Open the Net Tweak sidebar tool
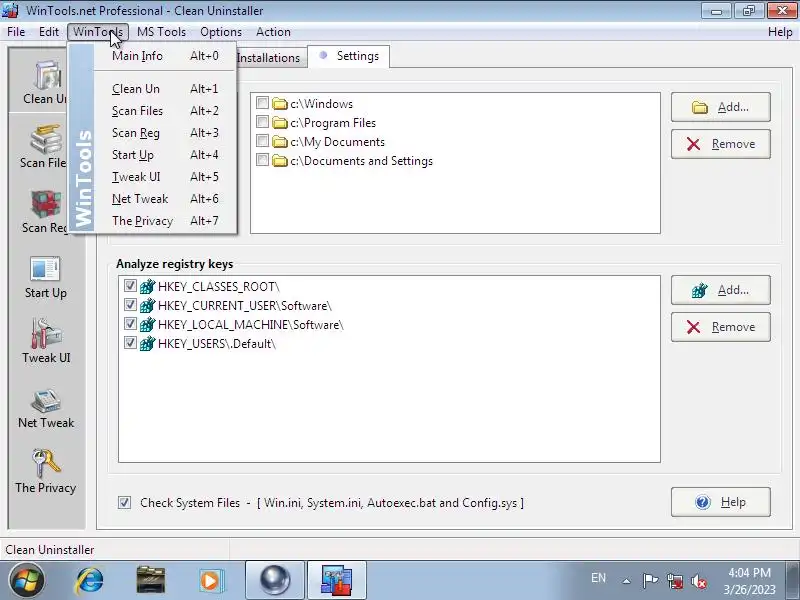 pyautogui.click(x=46, y=408)
